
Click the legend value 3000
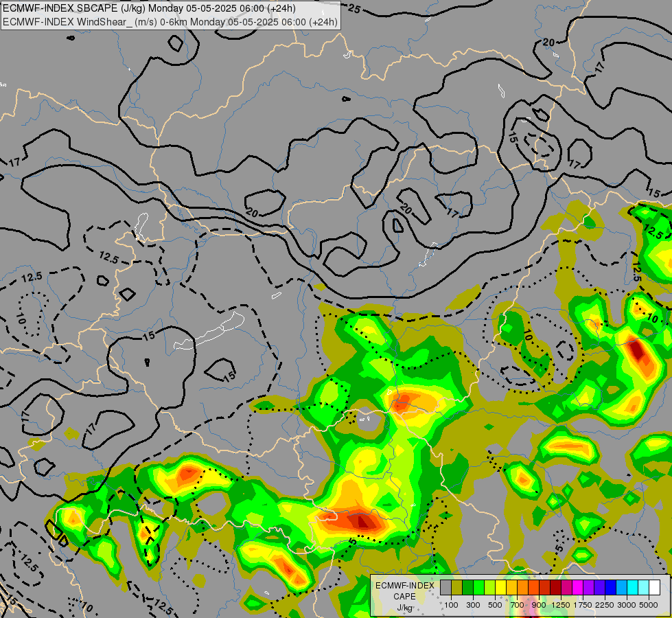(x=627, y=605)
